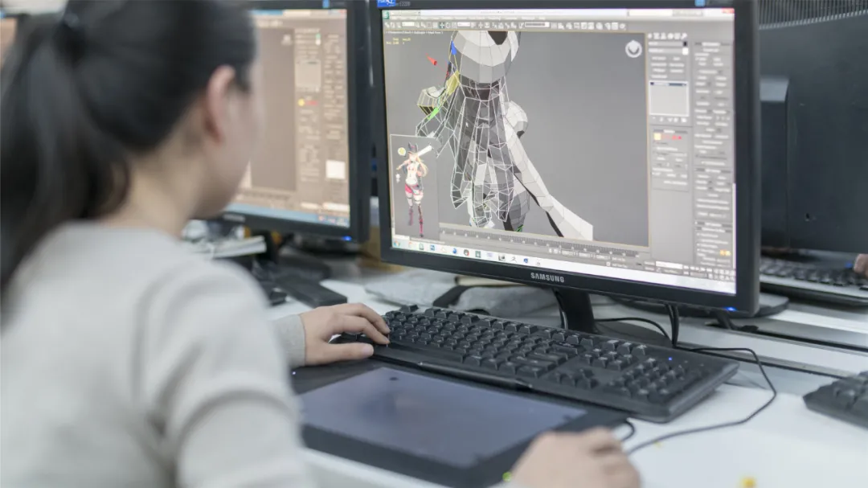868x488 pixels.
Task: Switch to the Create command panel tab
Action: tap(650, 36)
